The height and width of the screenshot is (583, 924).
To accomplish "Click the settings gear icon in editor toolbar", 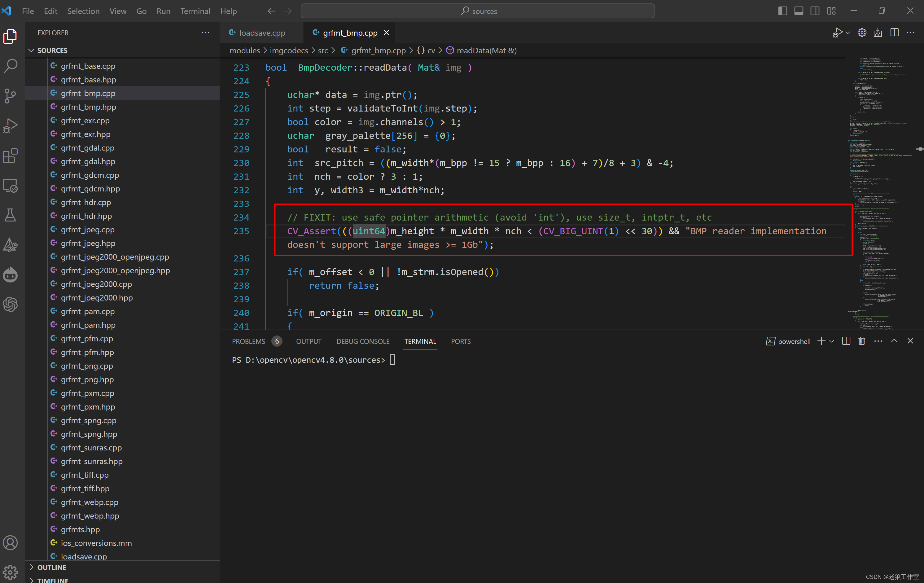I will 862,33.
